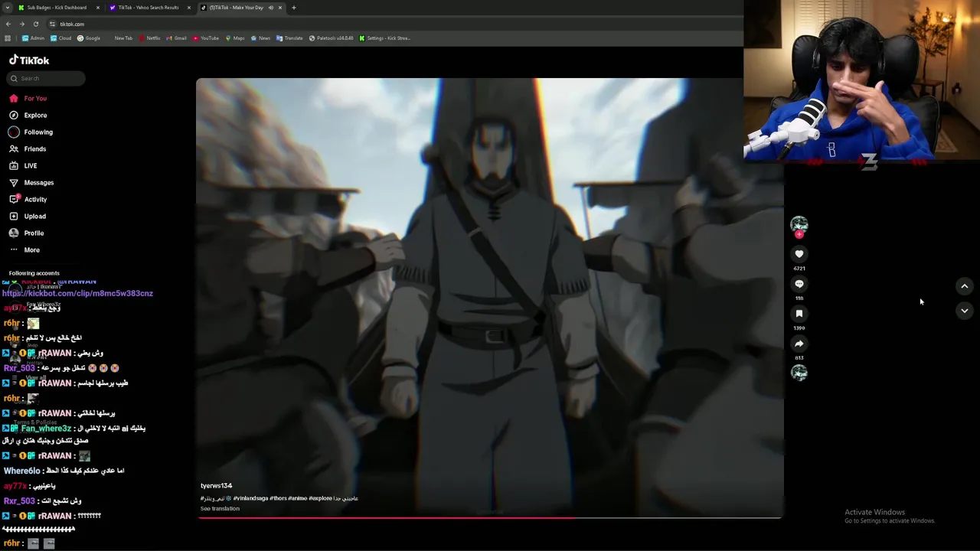Open the Google bookmark
This screenshot has width=980, height=551.
pyautogui.click(x=89, y=38)
